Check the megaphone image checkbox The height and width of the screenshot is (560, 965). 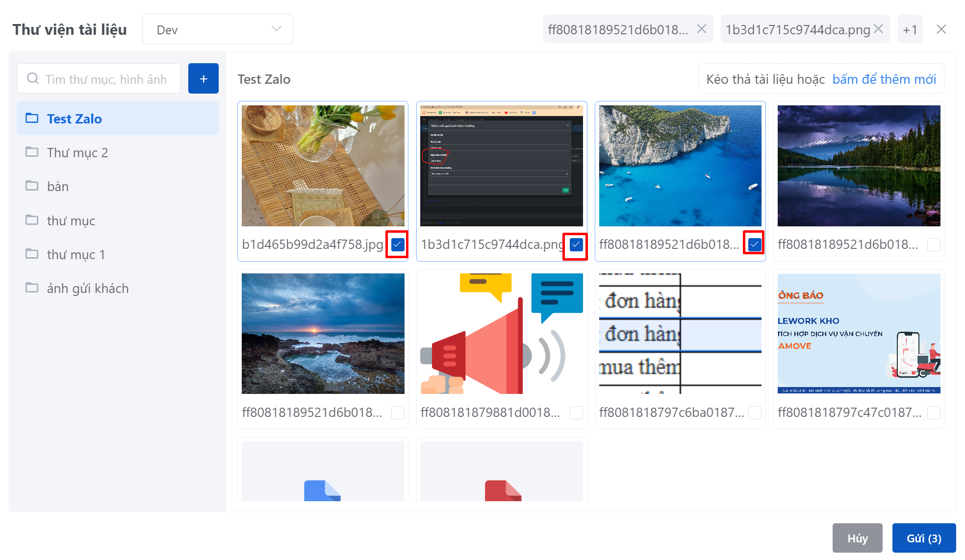point(576,413)
